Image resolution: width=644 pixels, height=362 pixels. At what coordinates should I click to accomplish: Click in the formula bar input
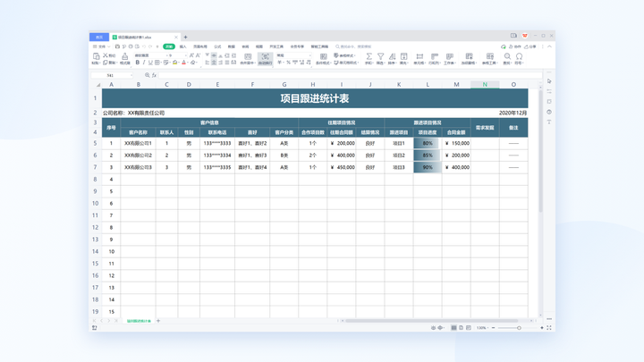350,75
